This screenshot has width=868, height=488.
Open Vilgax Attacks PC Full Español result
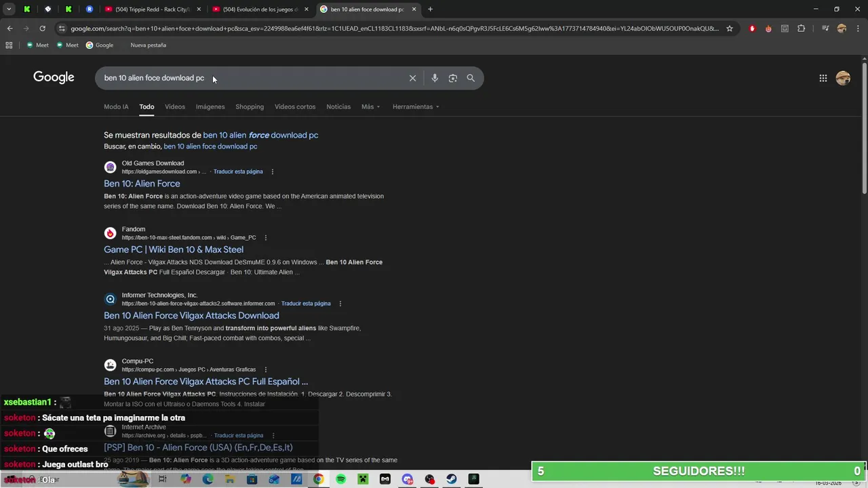(205, 382)
